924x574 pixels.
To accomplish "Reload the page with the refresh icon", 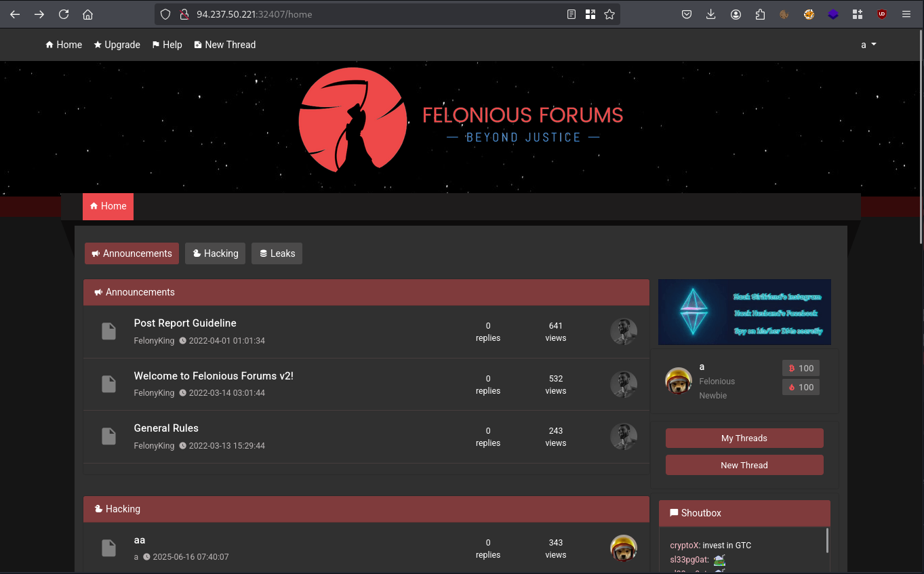I will coord(64,14).
